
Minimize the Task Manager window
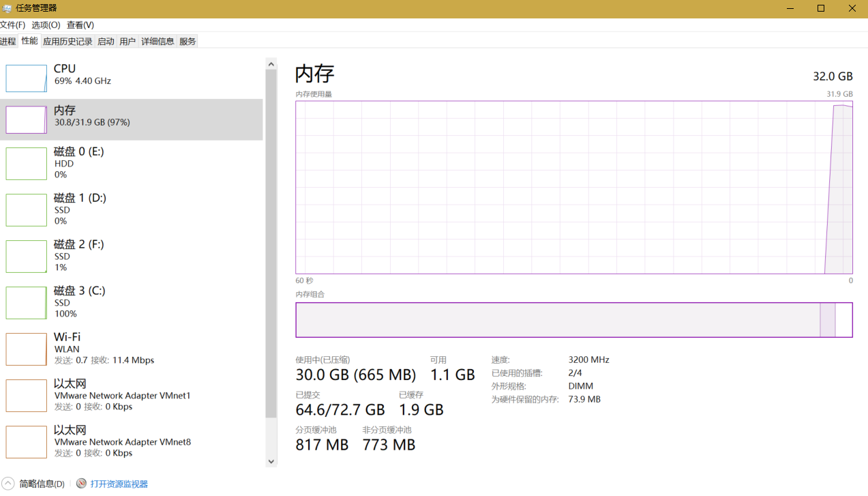(x=791, y=9)
